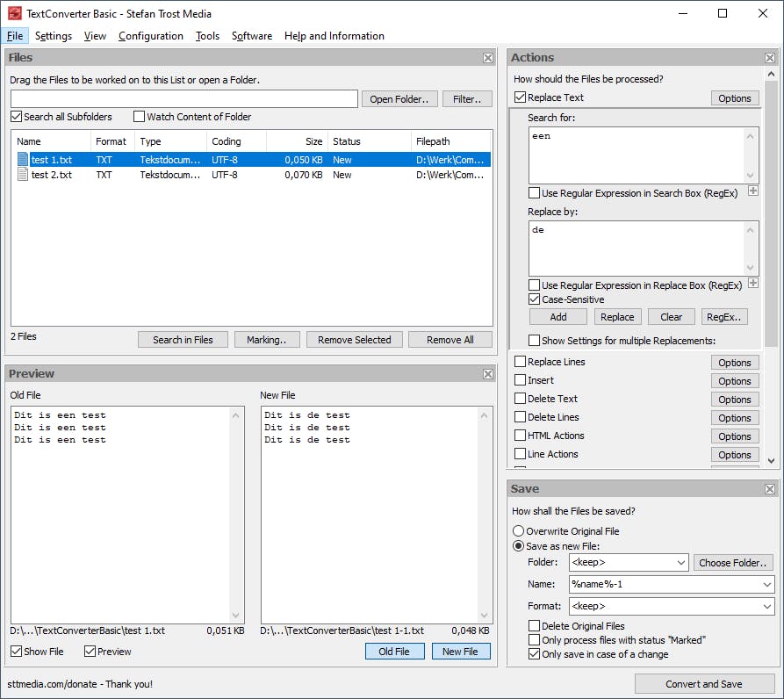Select Save as new File radio option

coord(519,546)
